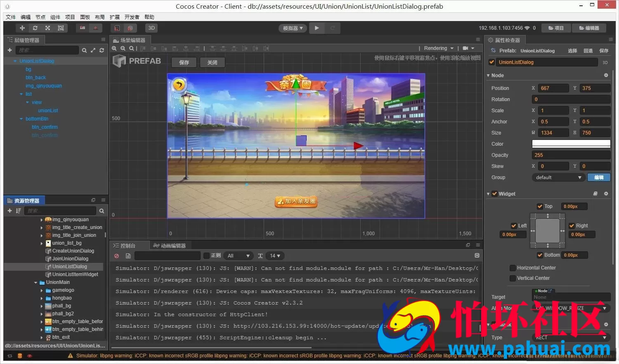
Task: Open the Group default dropdown
Action: (x=558, y=177)
